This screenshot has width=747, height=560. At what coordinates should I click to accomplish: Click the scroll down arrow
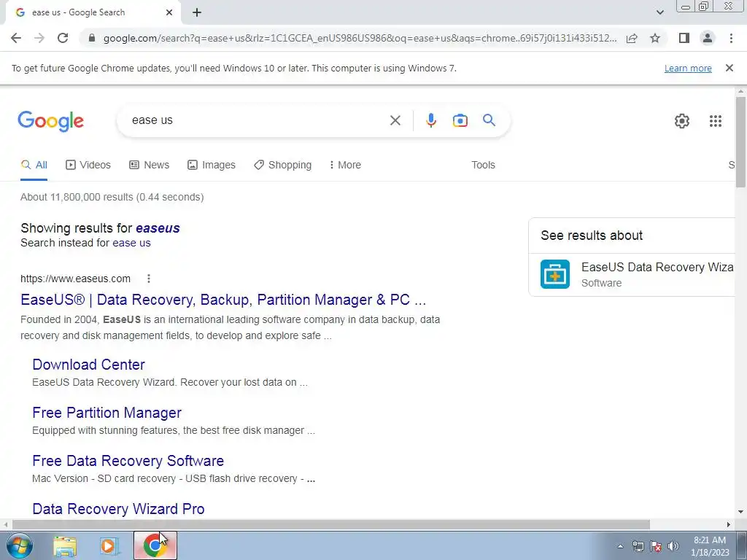[x=740, y=512]
